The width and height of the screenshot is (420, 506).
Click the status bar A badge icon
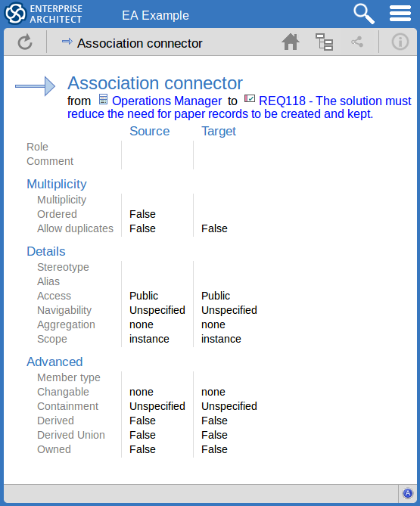tap(408, 493)
